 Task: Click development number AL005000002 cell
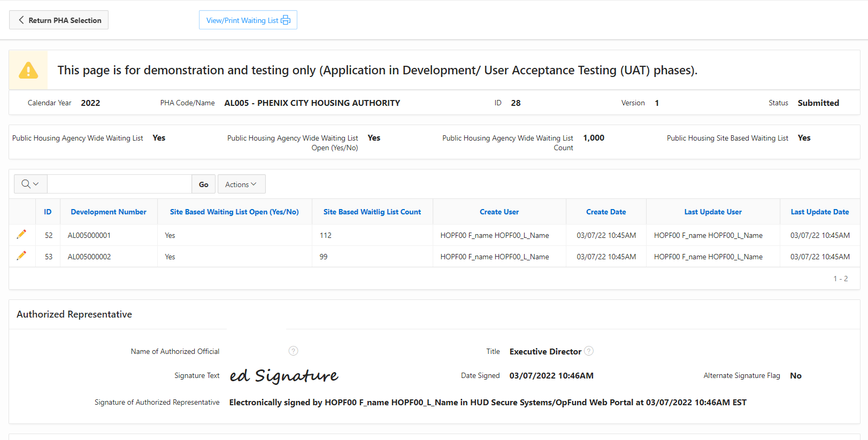pyautogui.click(x=89, y=257)
